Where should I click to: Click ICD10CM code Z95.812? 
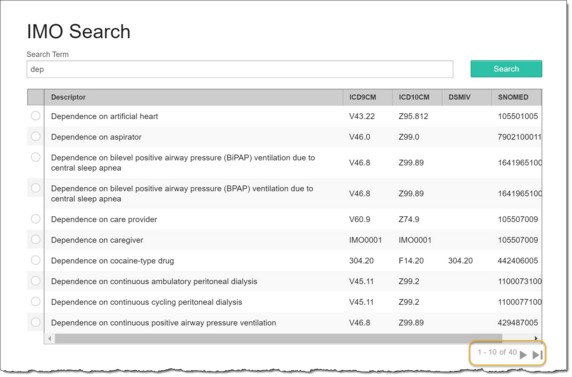pos(413,116)
